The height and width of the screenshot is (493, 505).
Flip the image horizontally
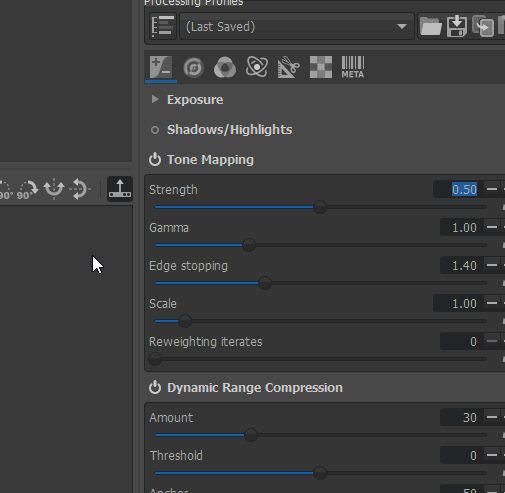tap(54, 189)
